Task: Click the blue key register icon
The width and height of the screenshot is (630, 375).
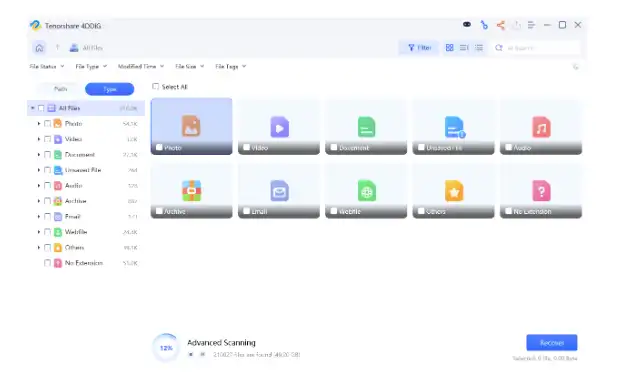Action: click(484, 25)
